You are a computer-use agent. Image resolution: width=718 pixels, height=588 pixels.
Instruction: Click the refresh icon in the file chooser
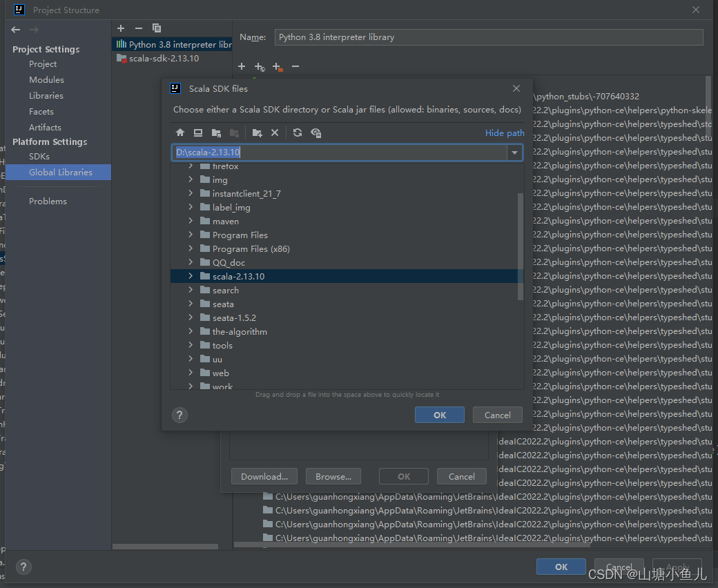pos(297,133)
